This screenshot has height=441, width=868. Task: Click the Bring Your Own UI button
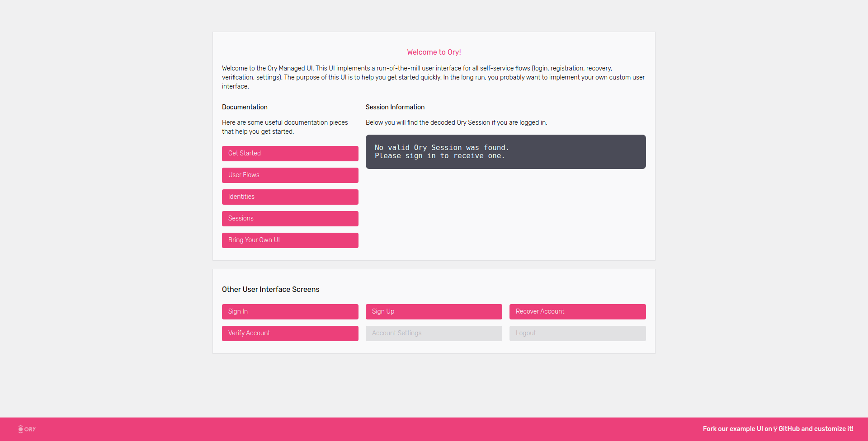290,240
